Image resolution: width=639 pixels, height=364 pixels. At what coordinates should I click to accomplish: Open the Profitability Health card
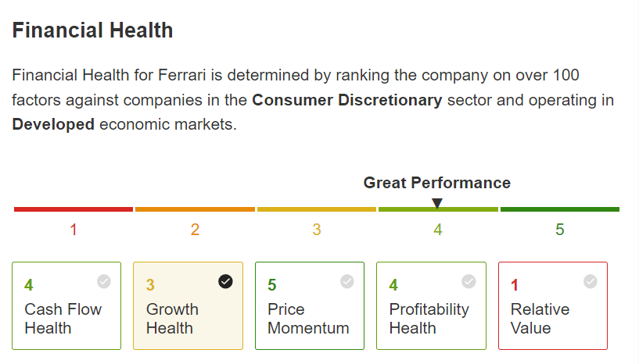431,305
